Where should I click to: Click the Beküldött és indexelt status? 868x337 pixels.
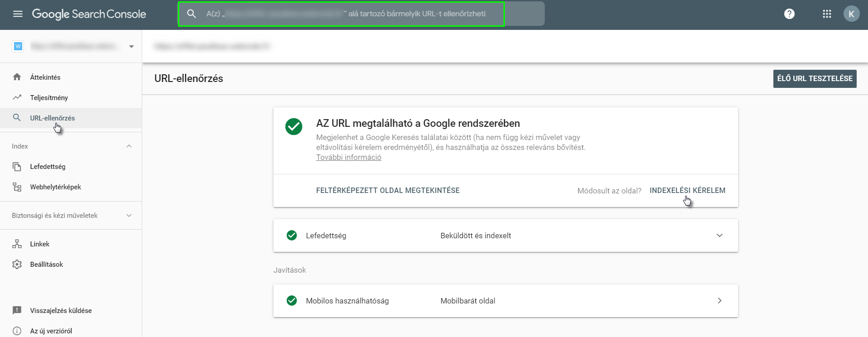click(x=475, y=236)
